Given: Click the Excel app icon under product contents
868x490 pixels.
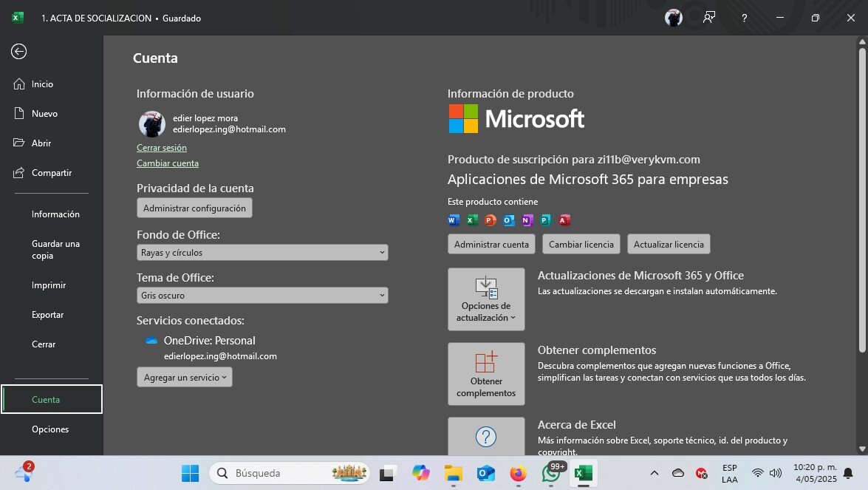Looking at the screenshot, I should (471, 220).
